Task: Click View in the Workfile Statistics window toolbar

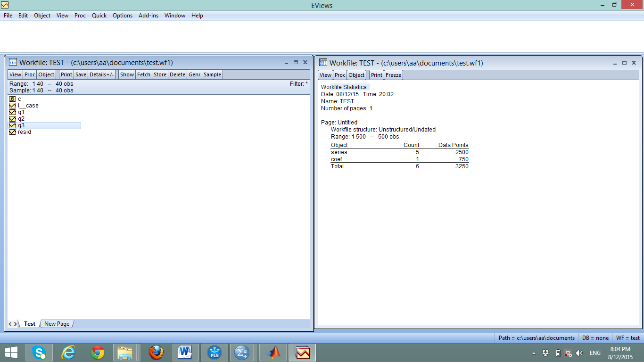Action: click(x=325, y=75)
